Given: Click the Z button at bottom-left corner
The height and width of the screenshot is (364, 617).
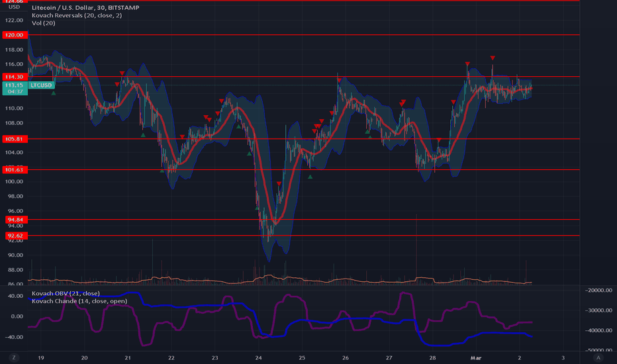Looking at the screenshot, I should pyautogui.click(x=14, y=357).
